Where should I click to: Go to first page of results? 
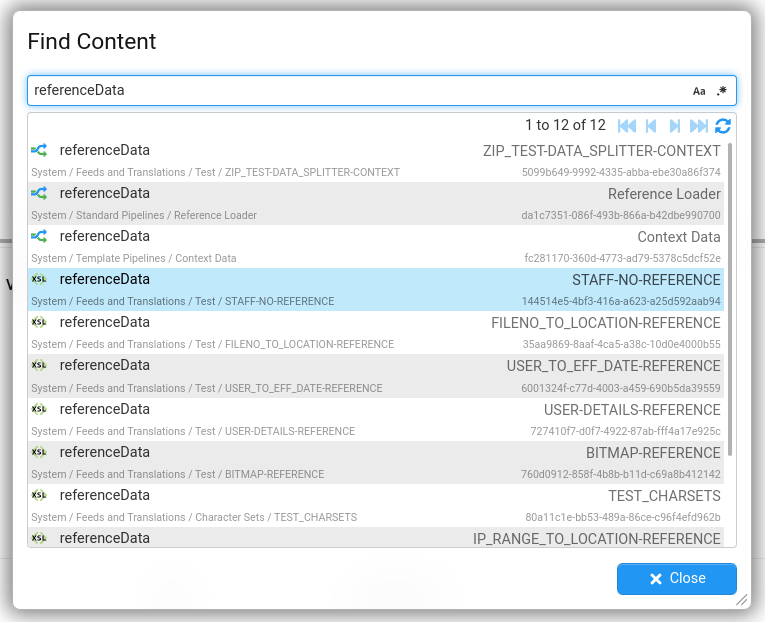coord(627,126)
